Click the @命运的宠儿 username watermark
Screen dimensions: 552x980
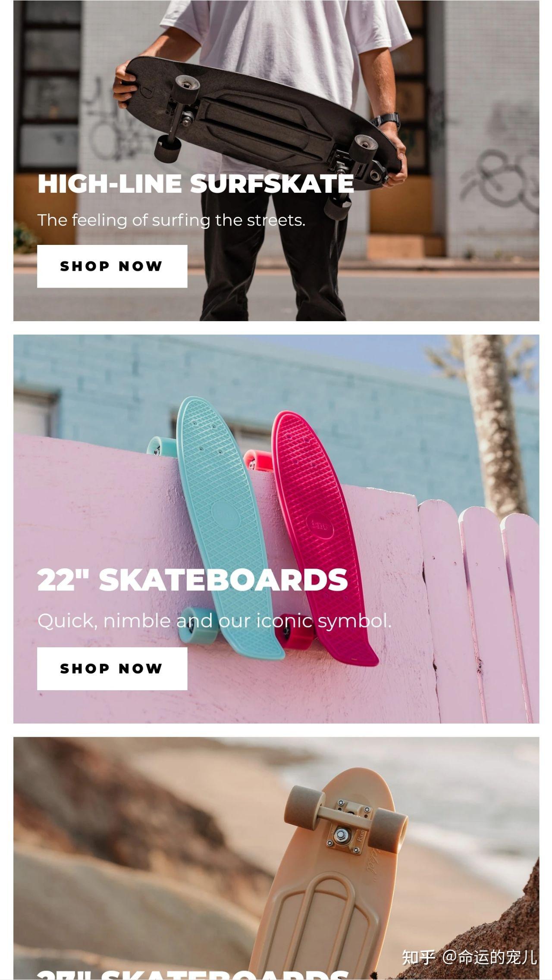click(x=489, y=957)
